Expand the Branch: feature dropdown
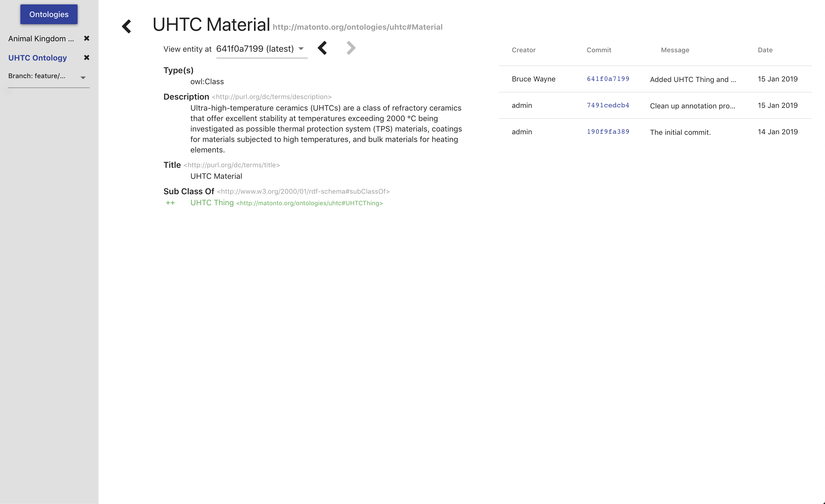Viewport: 825px width, 504px height. point(83,78)
